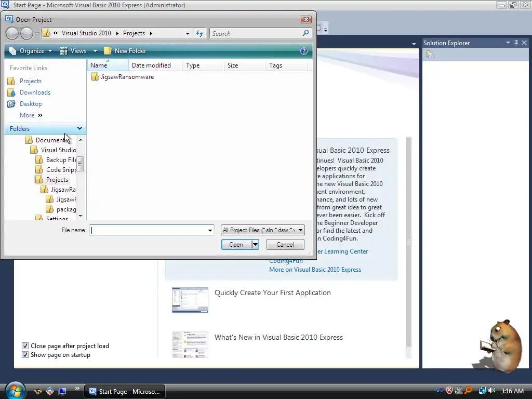Collapse the Folders pane chevron
The height and width of the screenshot is (399, 532).
click(79, 128)
